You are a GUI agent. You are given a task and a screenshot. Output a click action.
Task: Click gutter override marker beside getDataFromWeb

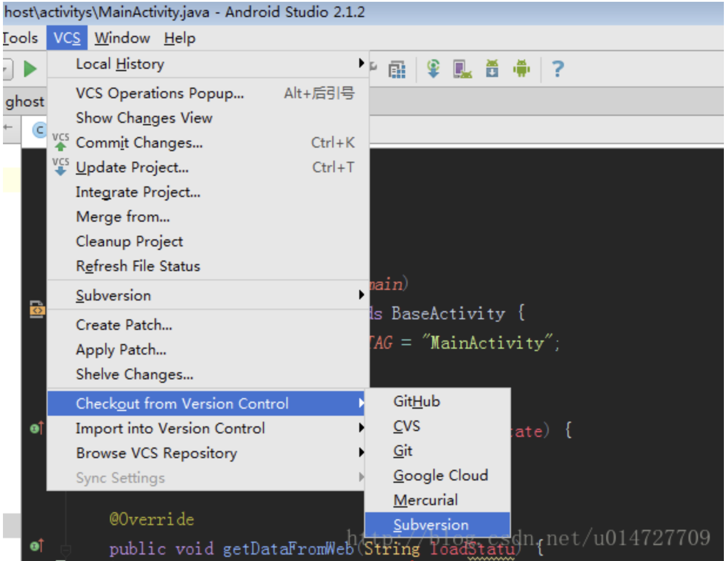(37, 546)
